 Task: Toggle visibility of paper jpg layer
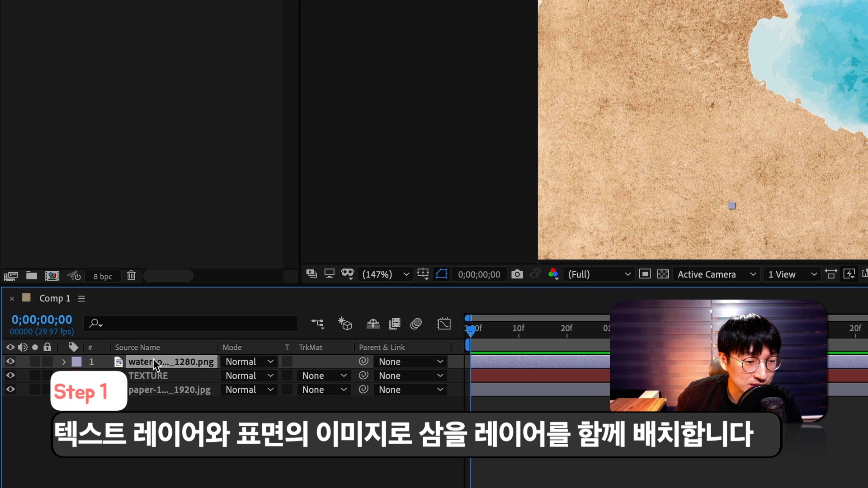click(x=10, y=389)
